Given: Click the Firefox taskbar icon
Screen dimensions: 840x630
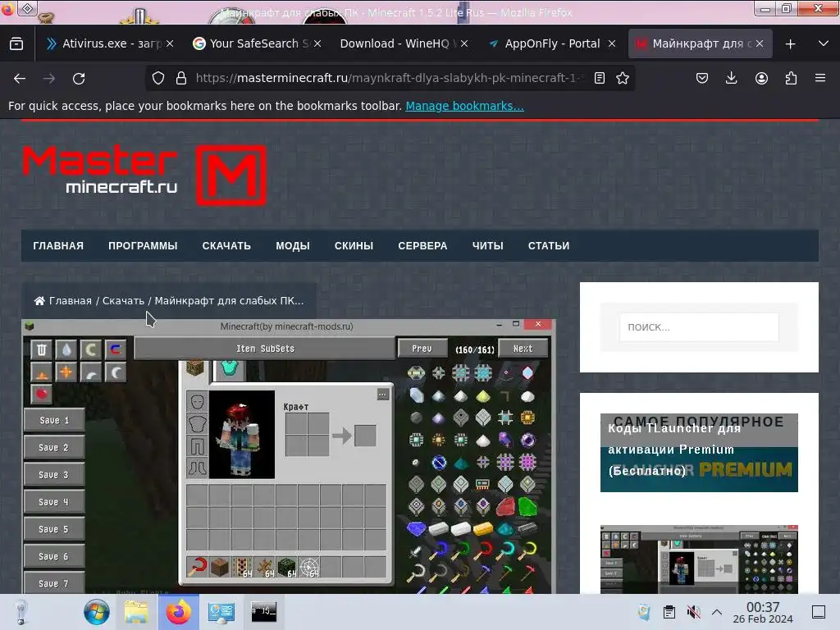Looking at the screenshot, I should tap(178, 612).
